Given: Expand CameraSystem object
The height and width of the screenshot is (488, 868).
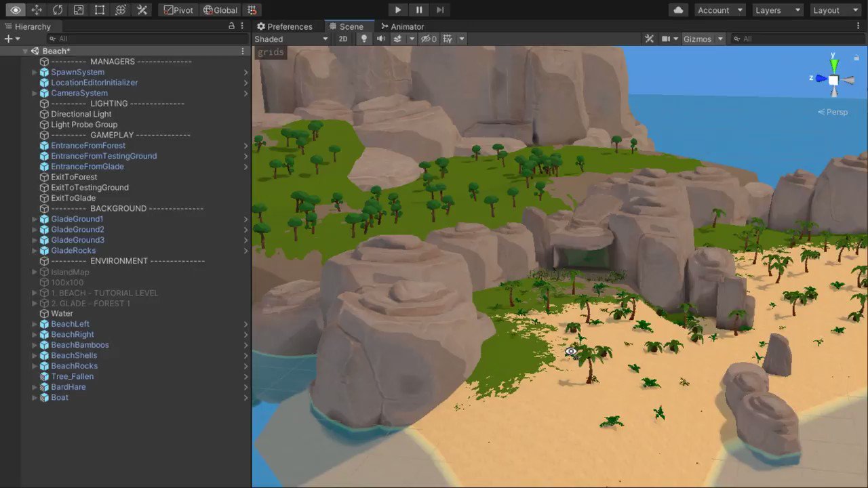Looking at the screenshot, I should tap(35, 93).
